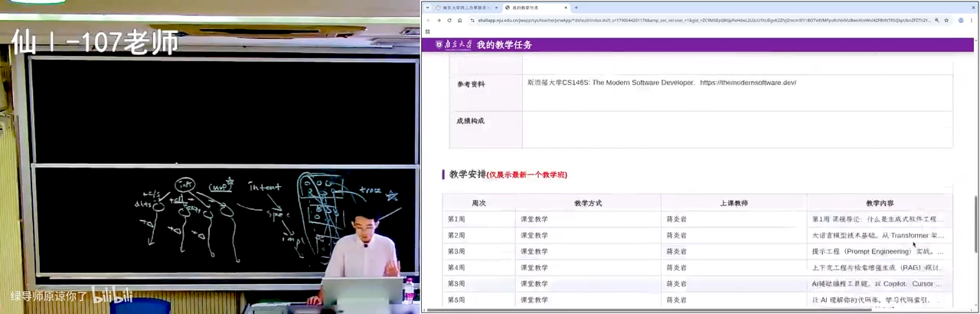Open a new browser tab
The image size is (980, 314).
pyautogui.click(x=576, y=7)
